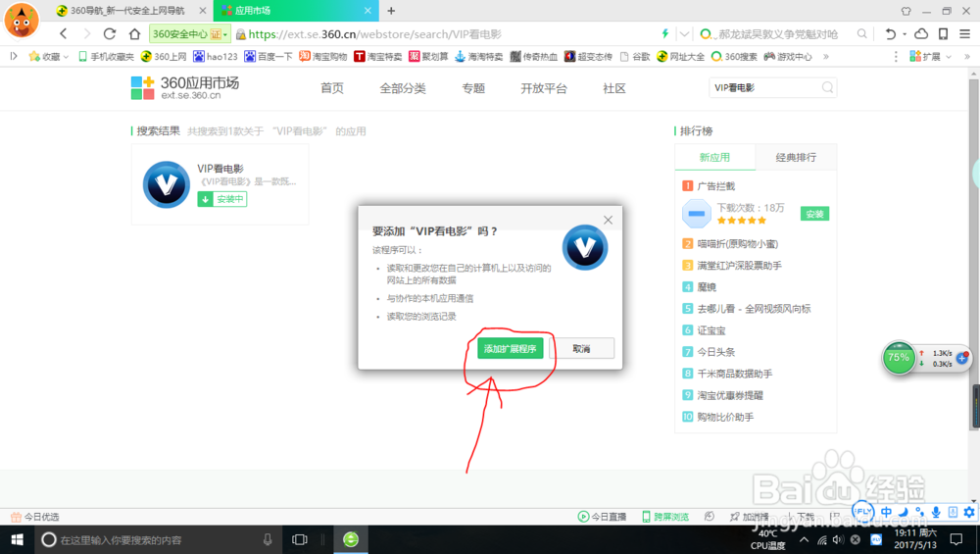Click 今日头条 in ranking list
The width and height of the screenshot is (980, 554).
point(715,352)
